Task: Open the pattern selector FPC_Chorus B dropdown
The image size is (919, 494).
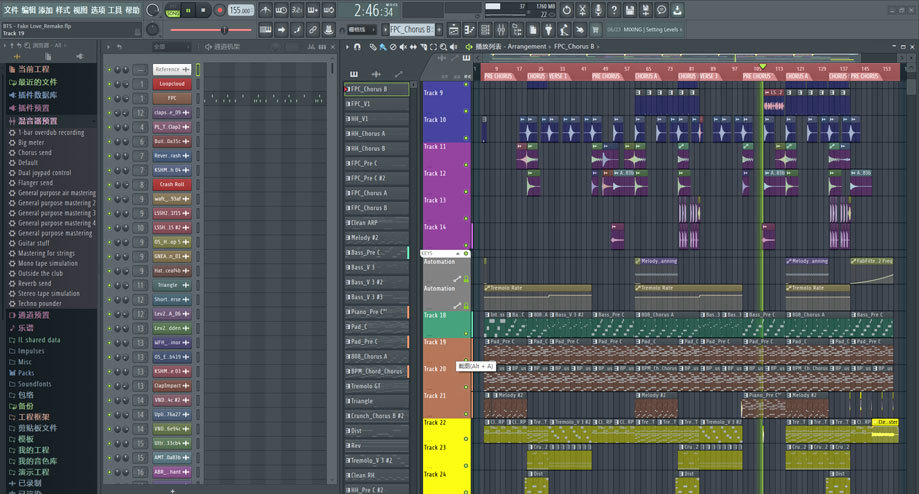Action: (411, 29)
